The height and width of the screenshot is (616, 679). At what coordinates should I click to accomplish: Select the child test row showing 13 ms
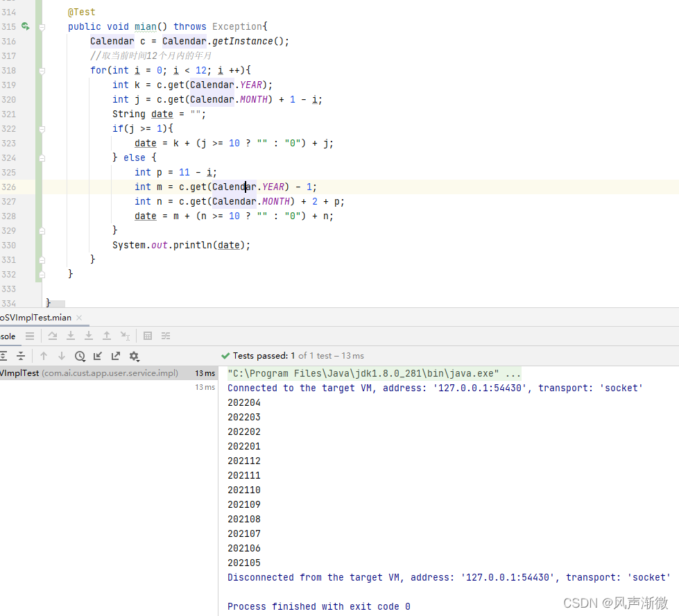point(109,387)
